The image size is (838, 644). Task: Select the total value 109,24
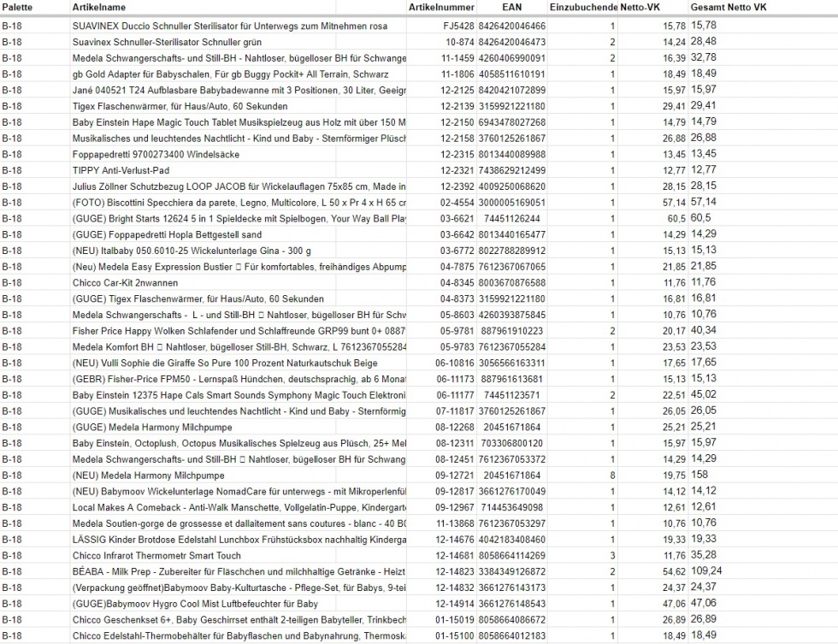tap(706, 570)
